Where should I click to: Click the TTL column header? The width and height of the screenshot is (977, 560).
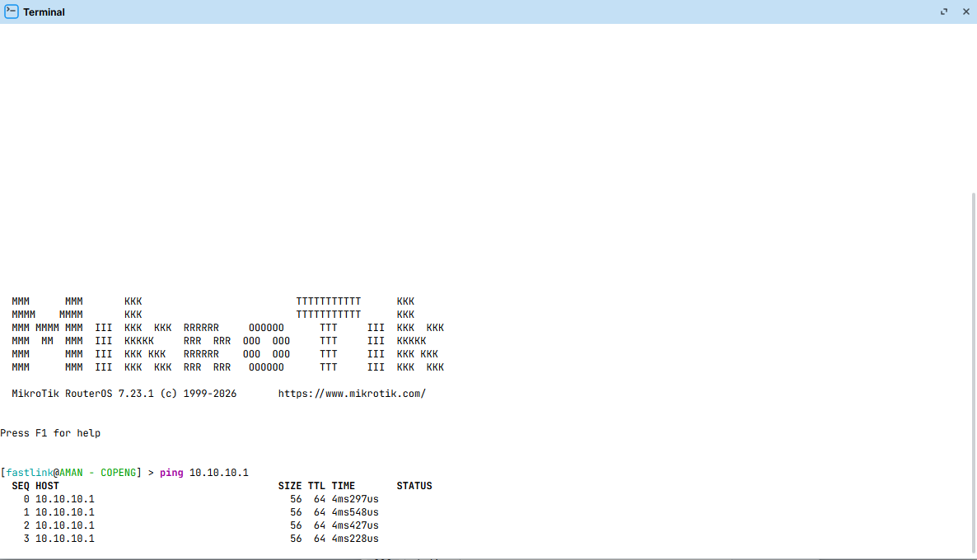[316, 486]
